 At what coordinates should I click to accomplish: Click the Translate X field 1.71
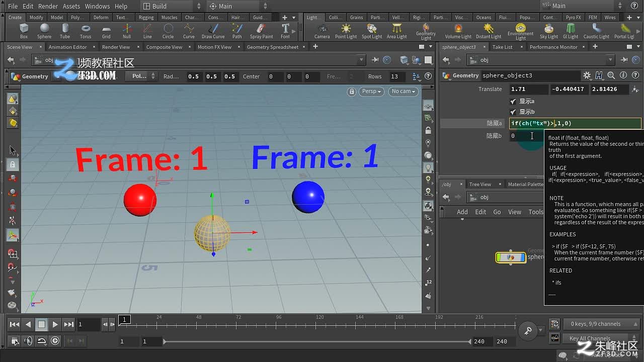[x=528, y=89]
